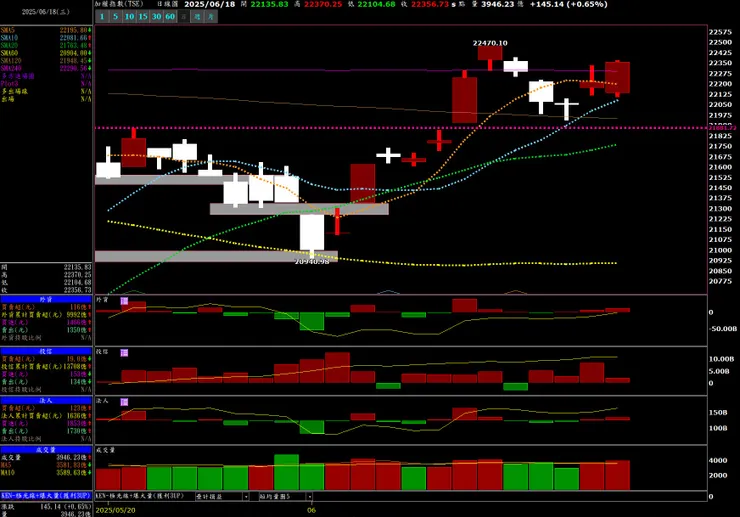Screen dimensions: 740x517
Task: Click the purple icon in 外資 subchart
Action: (124, 301)
